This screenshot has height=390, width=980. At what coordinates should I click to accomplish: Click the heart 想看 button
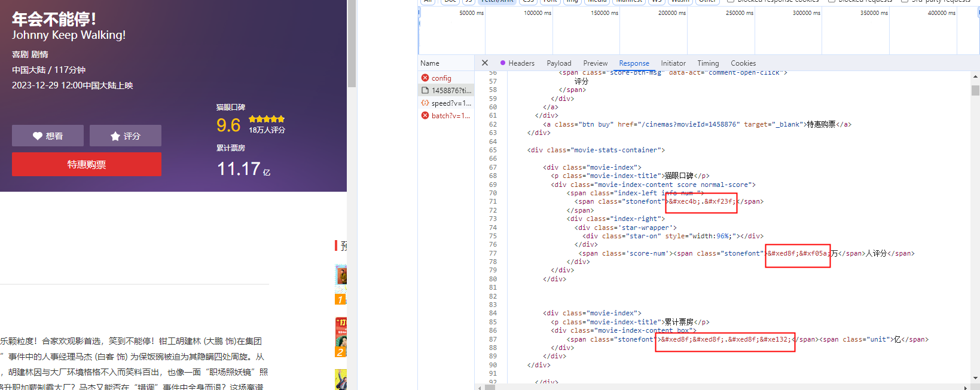48,136
